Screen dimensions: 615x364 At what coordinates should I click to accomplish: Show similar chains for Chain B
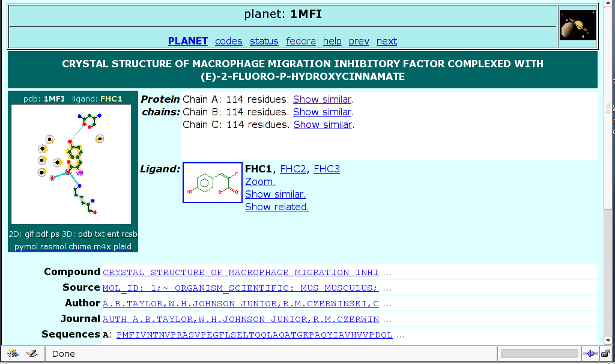tap(322, 112)
